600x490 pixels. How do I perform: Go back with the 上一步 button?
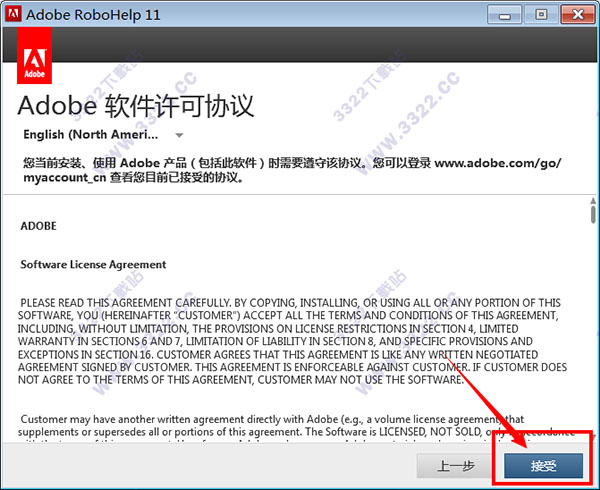456,466
